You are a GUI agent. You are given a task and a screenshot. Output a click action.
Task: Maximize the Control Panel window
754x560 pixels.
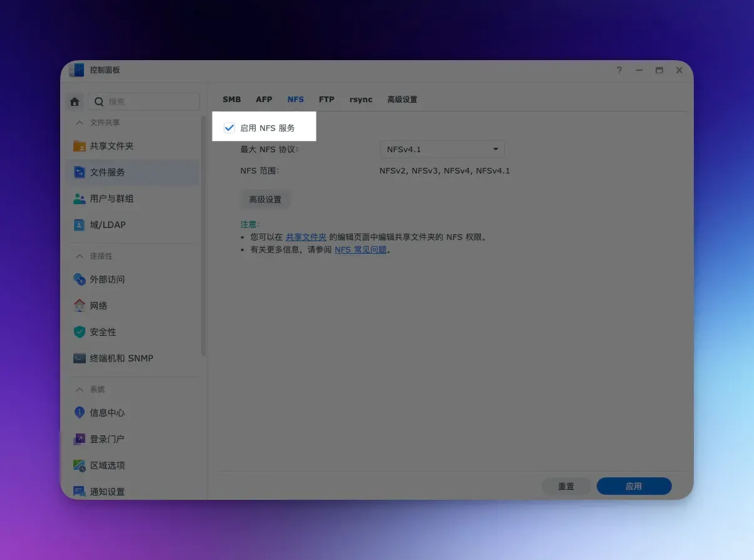(659, 70)
